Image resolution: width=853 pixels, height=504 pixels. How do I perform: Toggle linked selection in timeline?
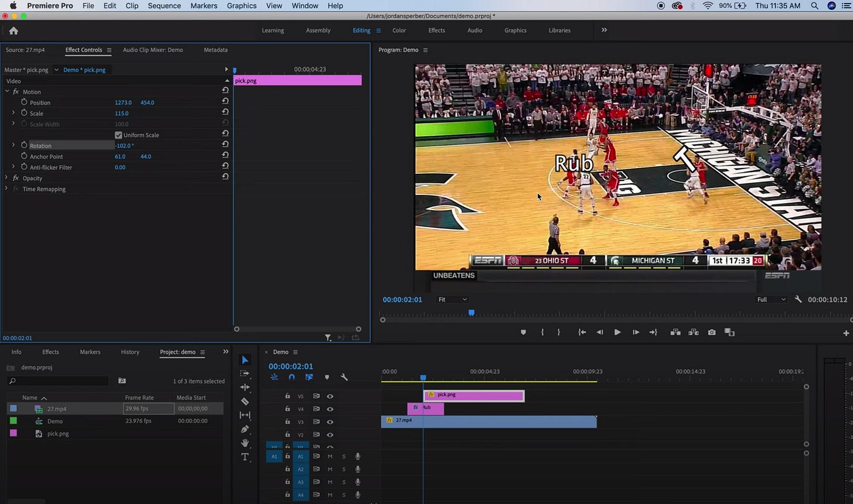click(x=309, y=377)
